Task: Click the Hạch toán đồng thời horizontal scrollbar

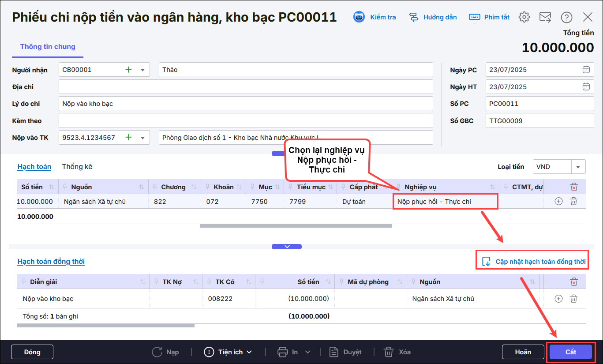Action: pyautogui.click(x=106, y=326)
